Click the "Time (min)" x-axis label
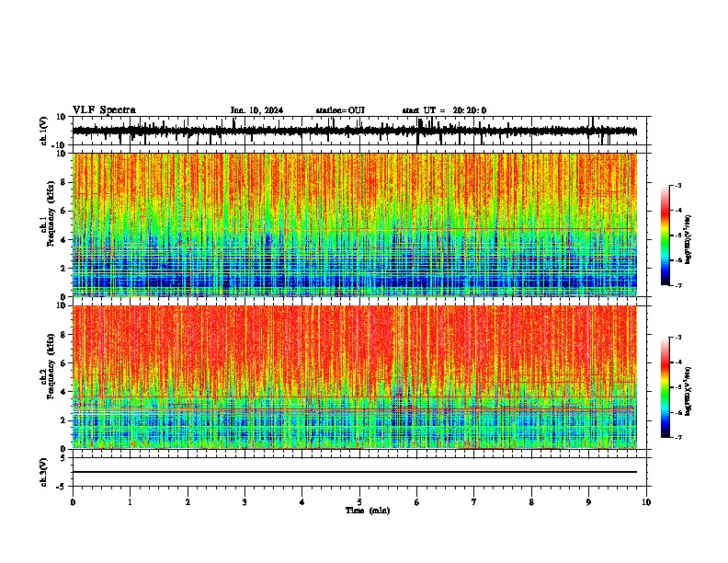Image resolution: width=728 pixels, height=563 pixels. coord(368,511)
